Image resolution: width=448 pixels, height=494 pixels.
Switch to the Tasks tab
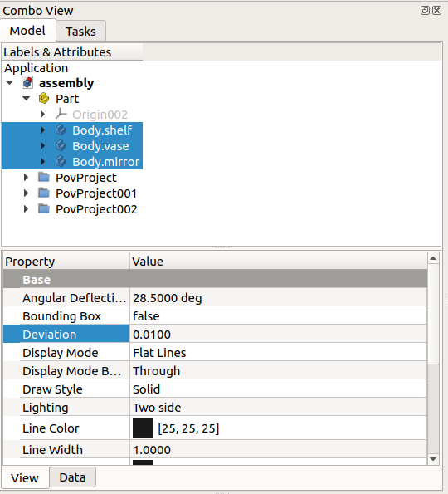[80, 32]
